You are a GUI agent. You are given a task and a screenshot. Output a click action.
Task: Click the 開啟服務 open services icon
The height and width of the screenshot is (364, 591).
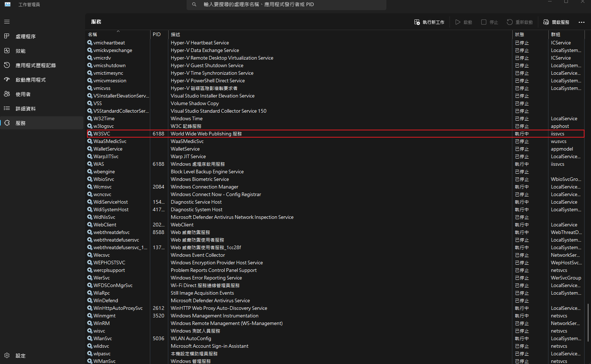tap(546, 22)
